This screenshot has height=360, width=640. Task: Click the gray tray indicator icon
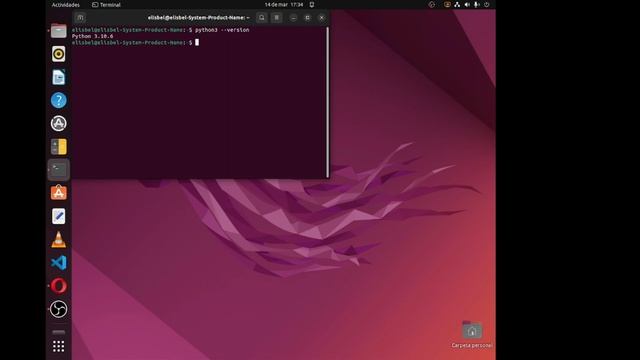coord(432,5)
